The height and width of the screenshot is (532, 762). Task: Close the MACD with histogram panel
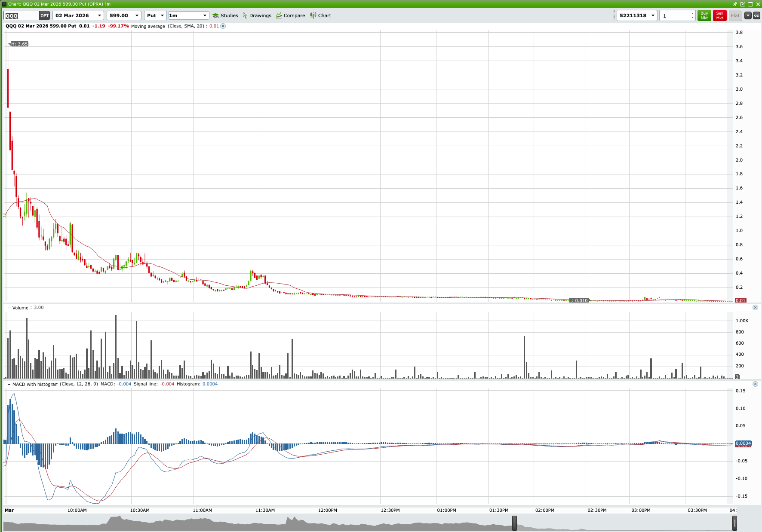coord(755,384)
